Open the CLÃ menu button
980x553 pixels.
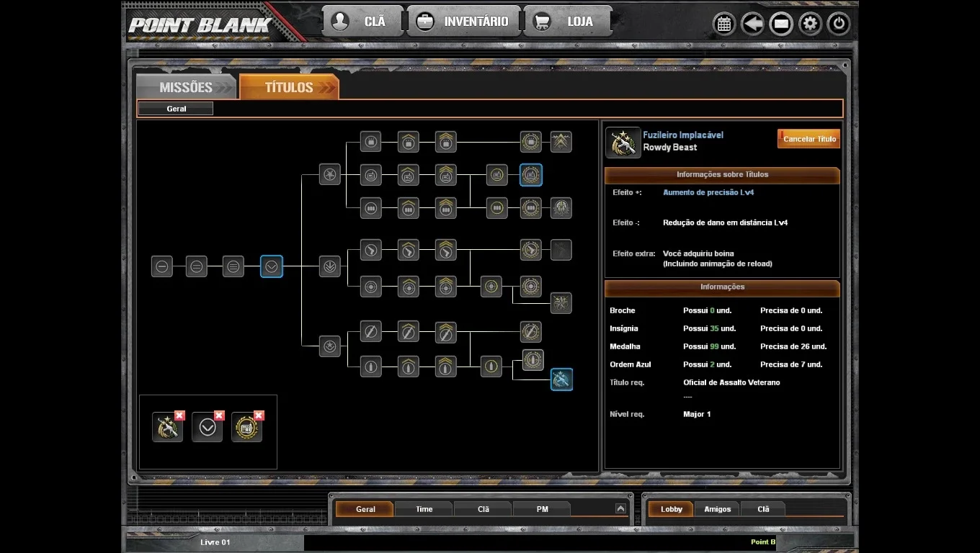click(x=362, y=22)
